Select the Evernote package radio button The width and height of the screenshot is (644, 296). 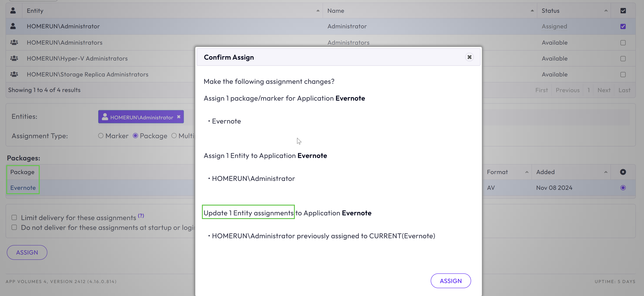click(x=623, y=188)
